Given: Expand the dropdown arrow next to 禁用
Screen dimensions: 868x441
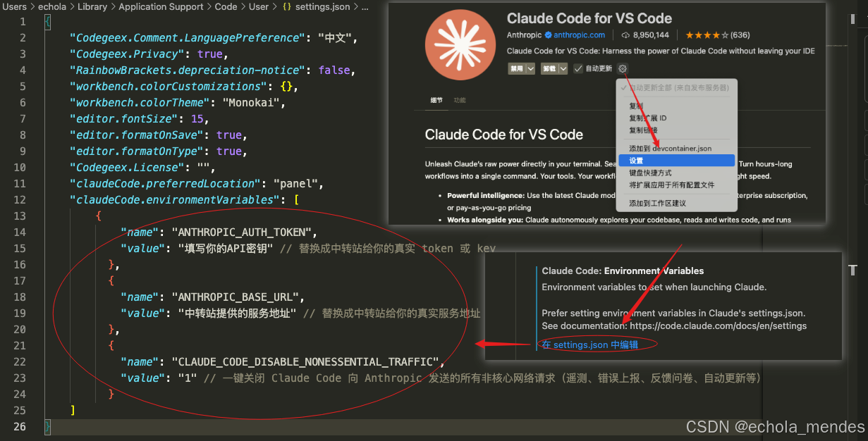Looking at the screenshot, I should 531,68.
